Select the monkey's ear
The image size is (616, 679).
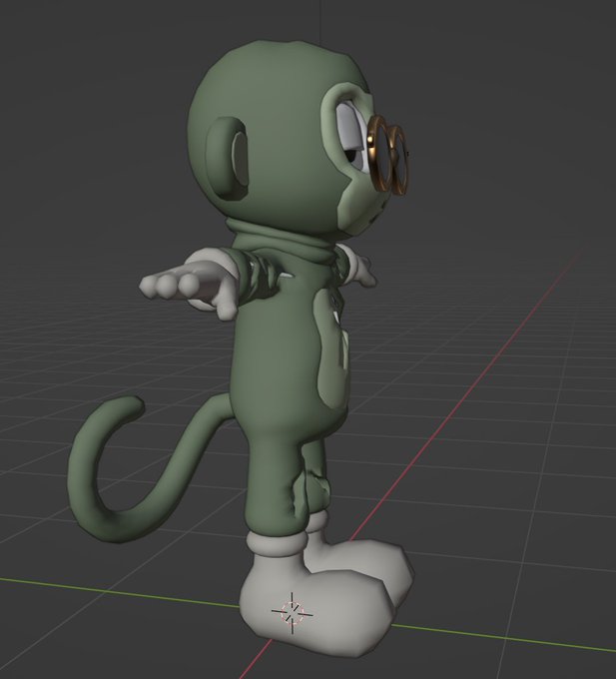(226, 158)
